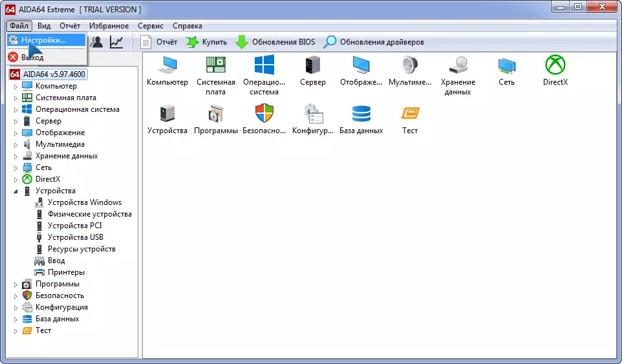Select the DirectX item in the tree
Viewport: 622px width, 364px height.
click(41, 179)
